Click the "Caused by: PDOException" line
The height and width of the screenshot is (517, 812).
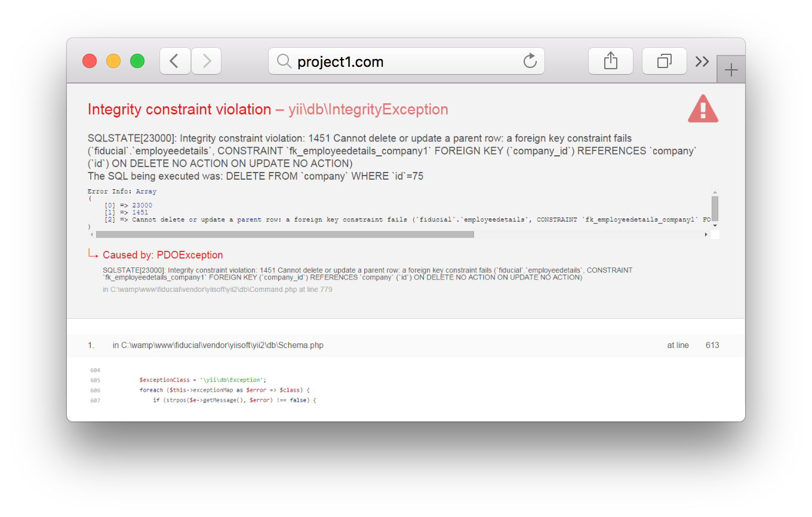pos(163,255)
